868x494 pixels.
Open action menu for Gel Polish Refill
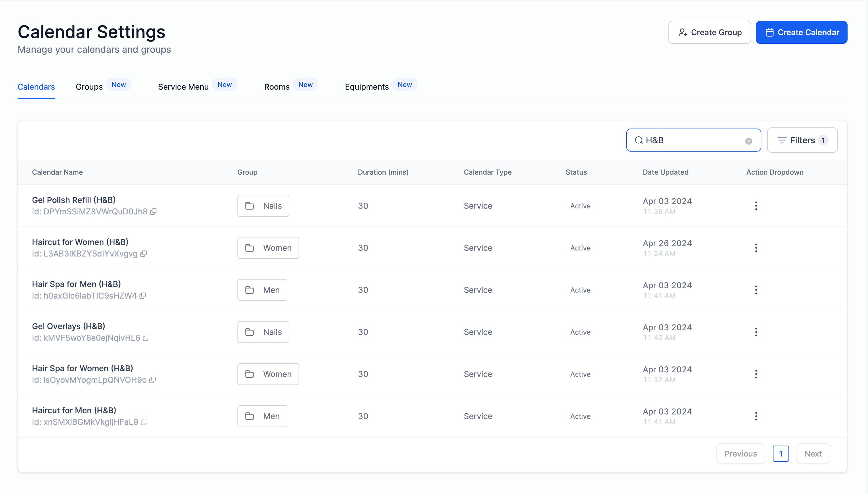[756, 205]
